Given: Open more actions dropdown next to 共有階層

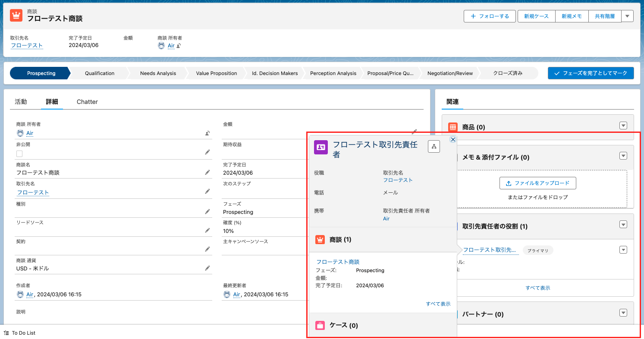Looking at the screenshot, I should (x=627, y=16).
